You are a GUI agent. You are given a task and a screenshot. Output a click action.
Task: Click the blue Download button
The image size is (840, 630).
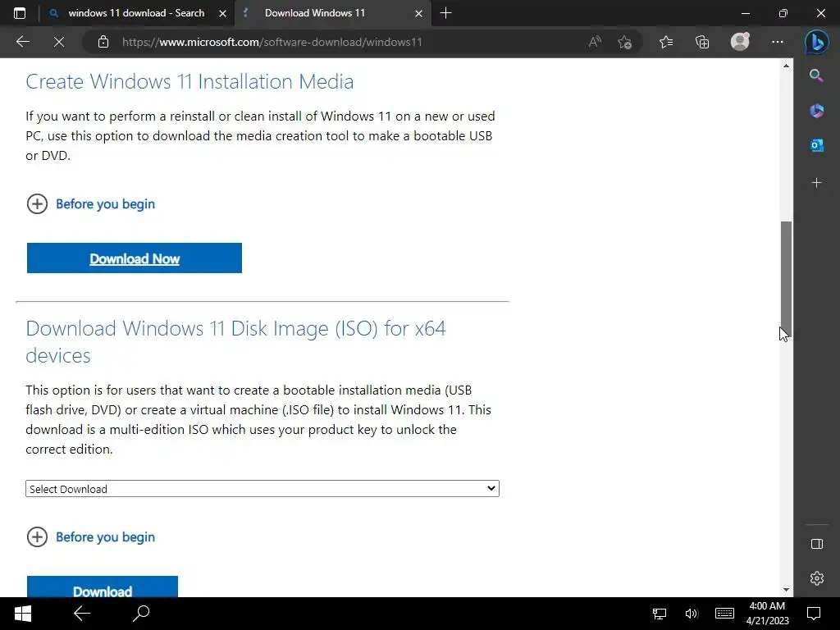point(103,587)
